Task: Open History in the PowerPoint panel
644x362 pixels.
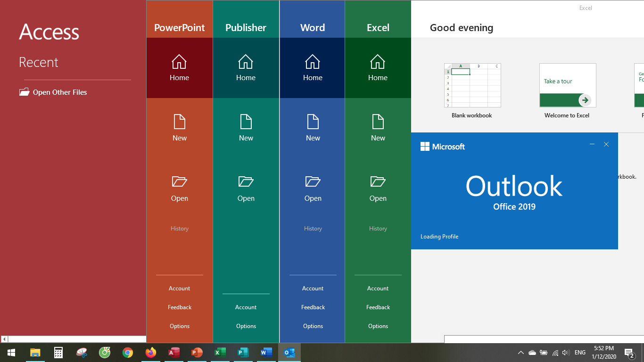Action: coord(179,229)
